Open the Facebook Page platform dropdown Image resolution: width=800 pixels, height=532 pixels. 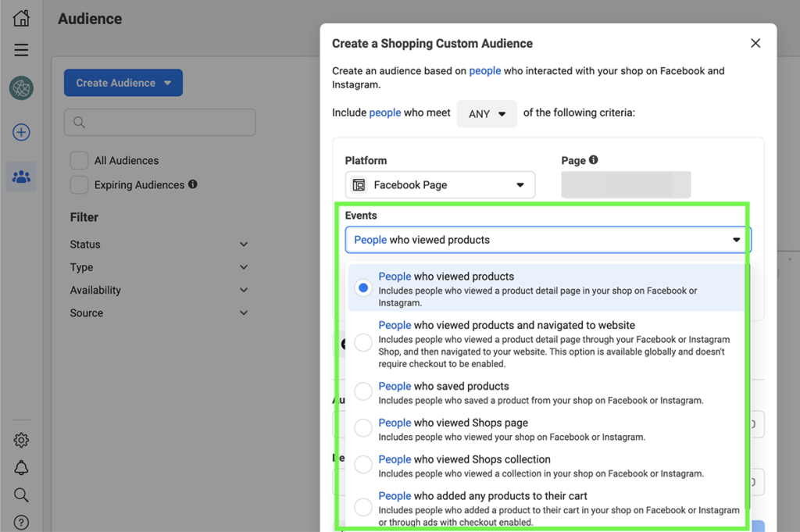coord(440,185)
